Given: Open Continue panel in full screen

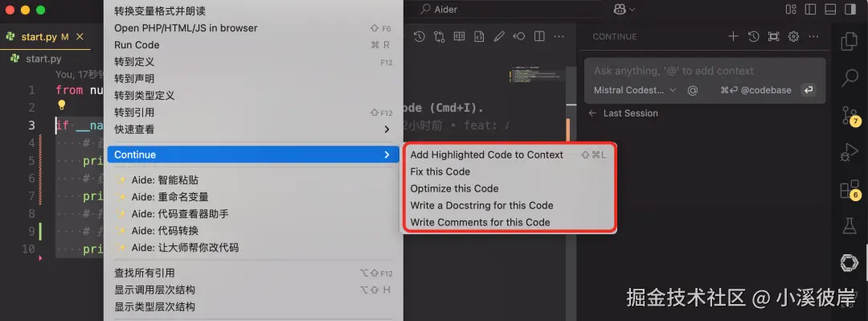Looking at the screenshot, I should 773,36.
